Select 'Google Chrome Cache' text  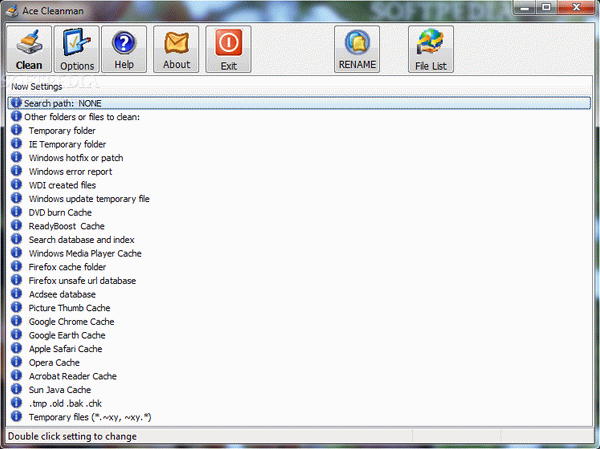[72, 322]
